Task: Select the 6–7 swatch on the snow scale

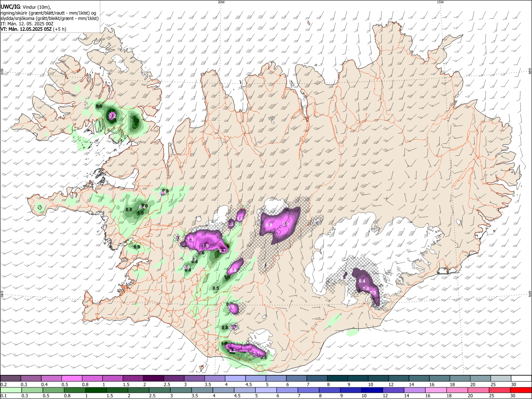Action: pos(296,378)
